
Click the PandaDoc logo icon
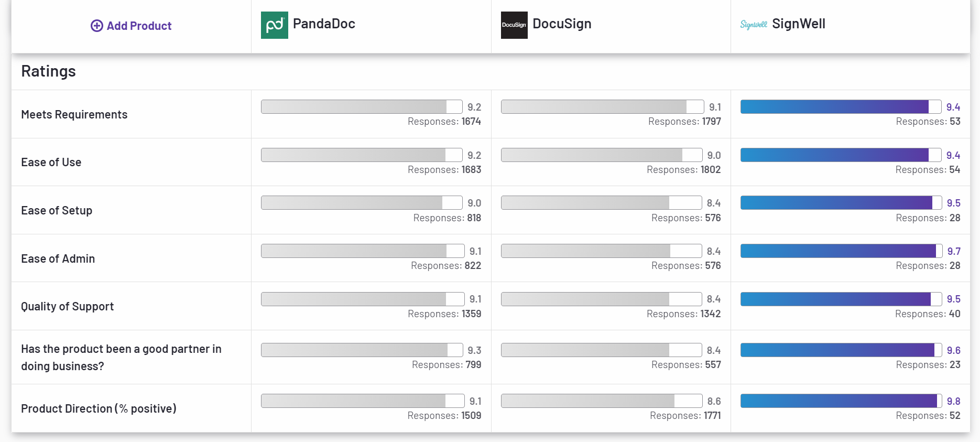click(x=274, y=25)
